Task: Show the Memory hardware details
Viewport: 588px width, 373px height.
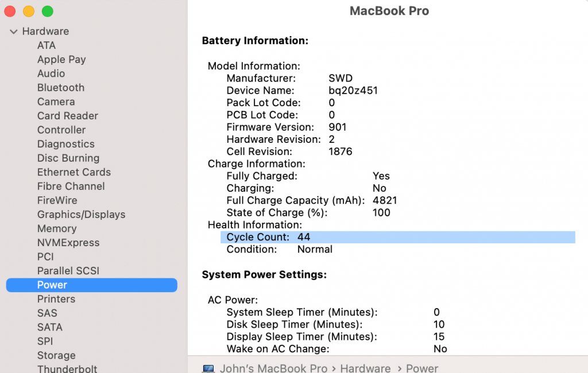Action: tap(57, 228)
